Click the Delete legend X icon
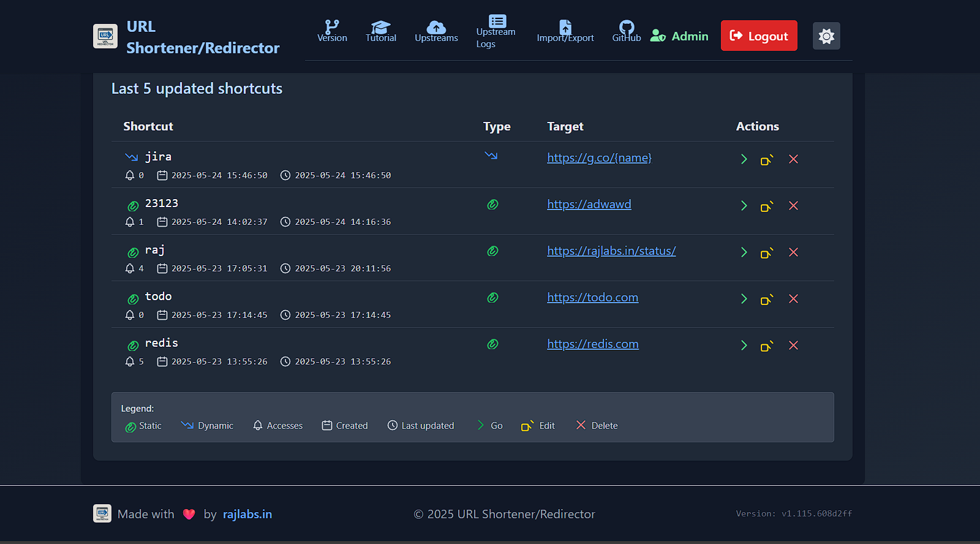This screenshot has width=980, height=544. click(581, 425)
